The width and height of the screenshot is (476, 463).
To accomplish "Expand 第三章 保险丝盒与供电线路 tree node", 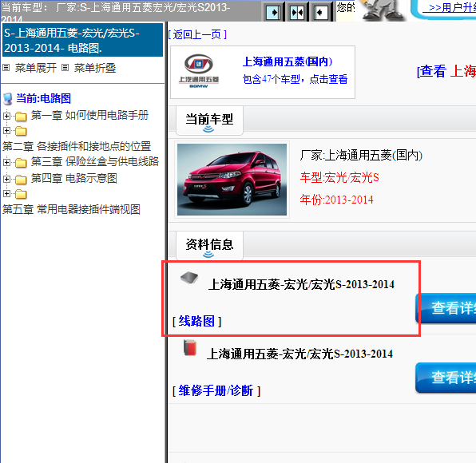I will tap(6, 162).
